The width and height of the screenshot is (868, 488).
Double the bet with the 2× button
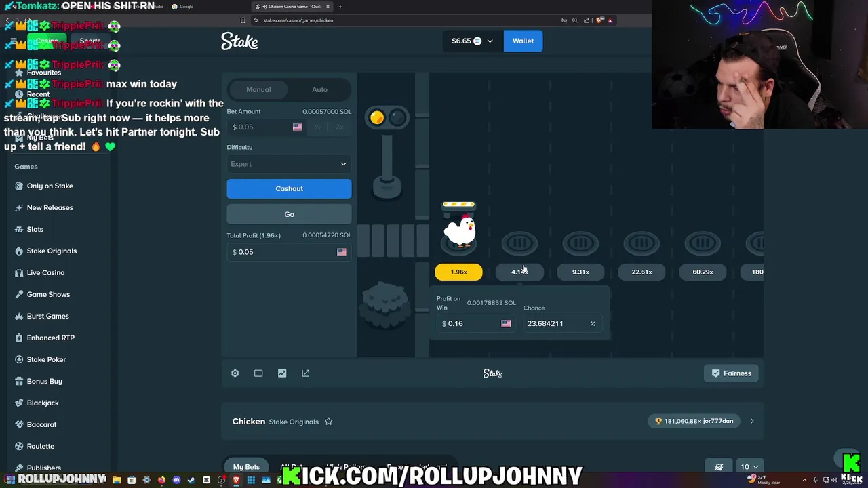click(x=339, y=127)
